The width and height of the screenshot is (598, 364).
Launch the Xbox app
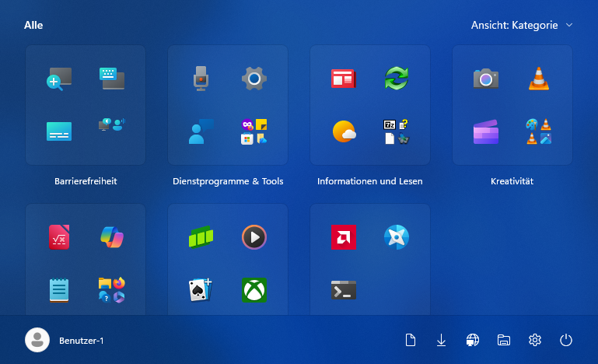tap(254, 290)
